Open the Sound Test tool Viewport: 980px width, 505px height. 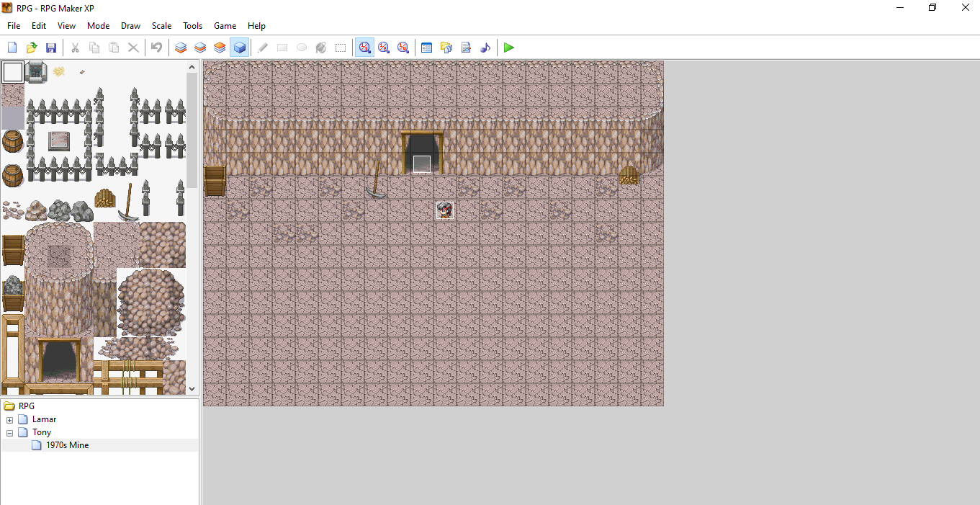[x=485, y=48]
